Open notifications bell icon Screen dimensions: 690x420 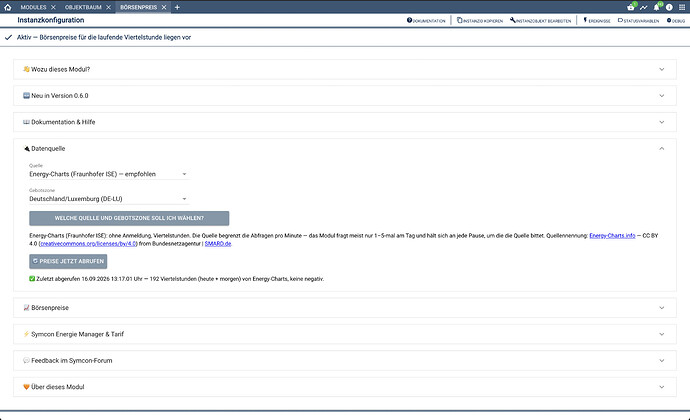click(657, 7)
